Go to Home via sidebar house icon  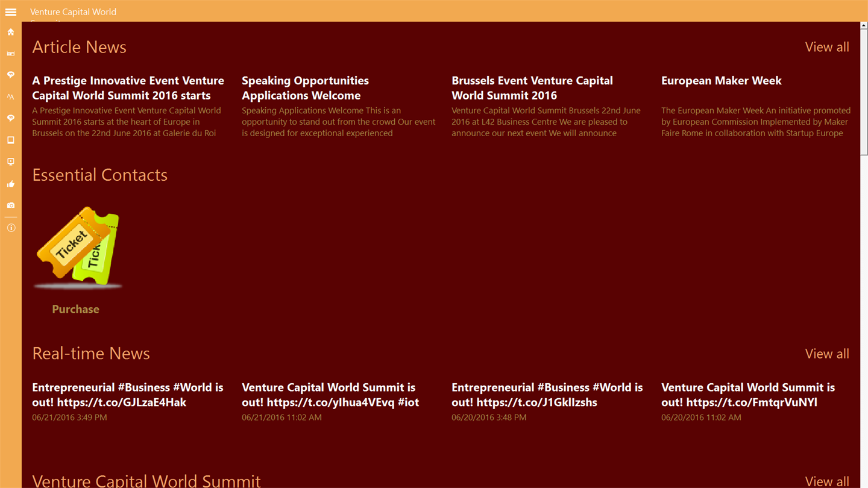point(11,32)
